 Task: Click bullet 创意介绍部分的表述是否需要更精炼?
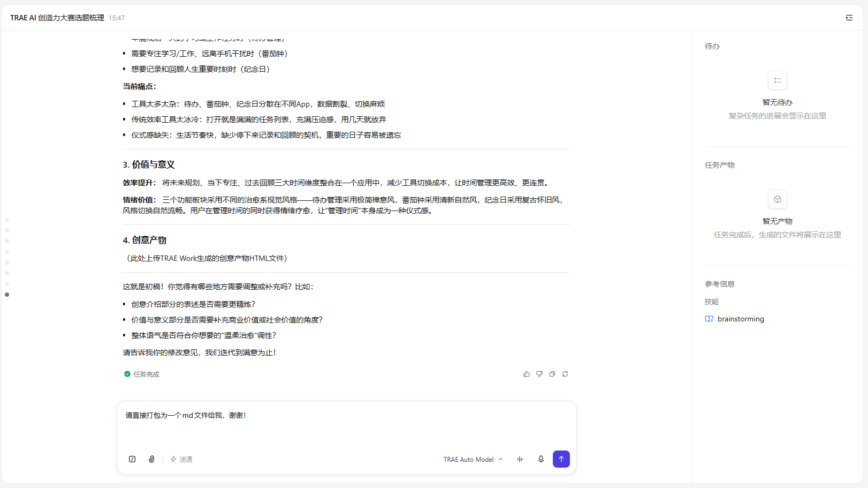click(x=193, y=304)
